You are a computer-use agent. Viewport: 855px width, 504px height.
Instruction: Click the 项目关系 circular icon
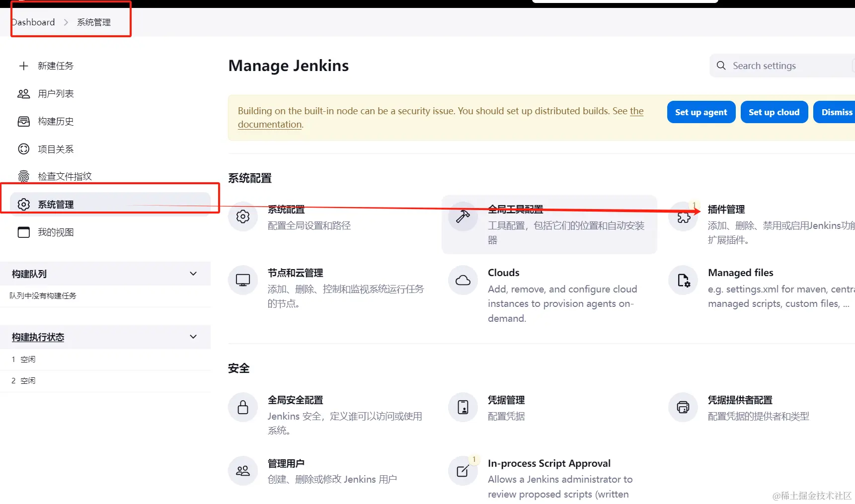(x=23, y=149)
